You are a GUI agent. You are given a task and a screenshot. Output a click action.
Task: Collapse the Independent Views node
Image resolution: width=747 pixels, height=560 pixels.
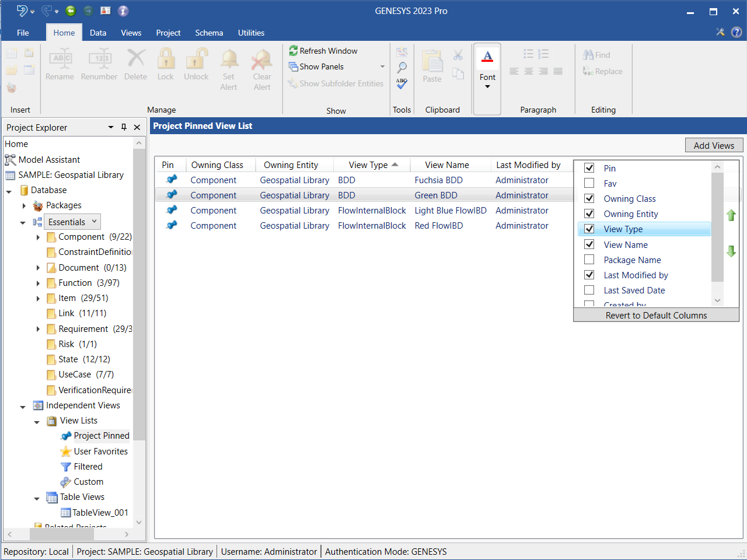tap(23, 407)
